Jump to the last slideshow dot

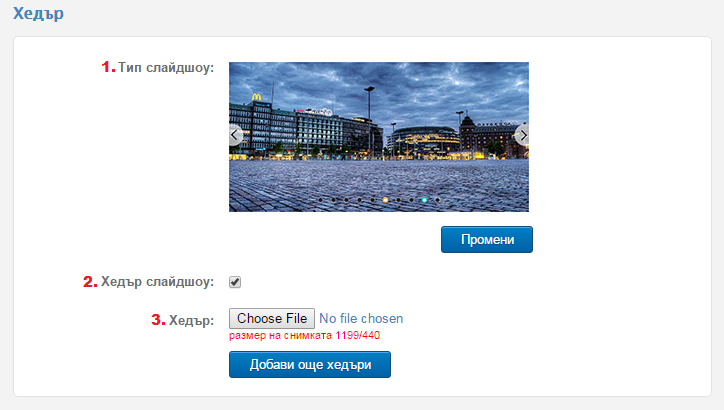click(x=437, y=200)
